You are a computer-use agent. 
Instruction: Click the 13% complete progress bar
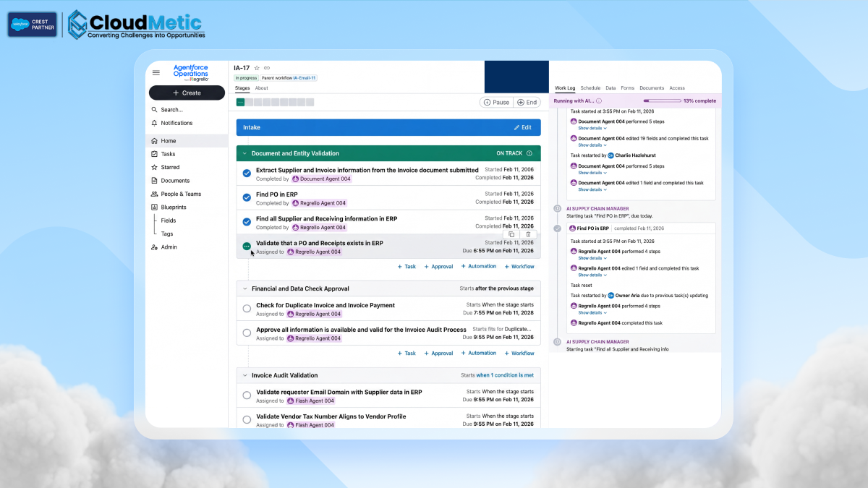662,101
